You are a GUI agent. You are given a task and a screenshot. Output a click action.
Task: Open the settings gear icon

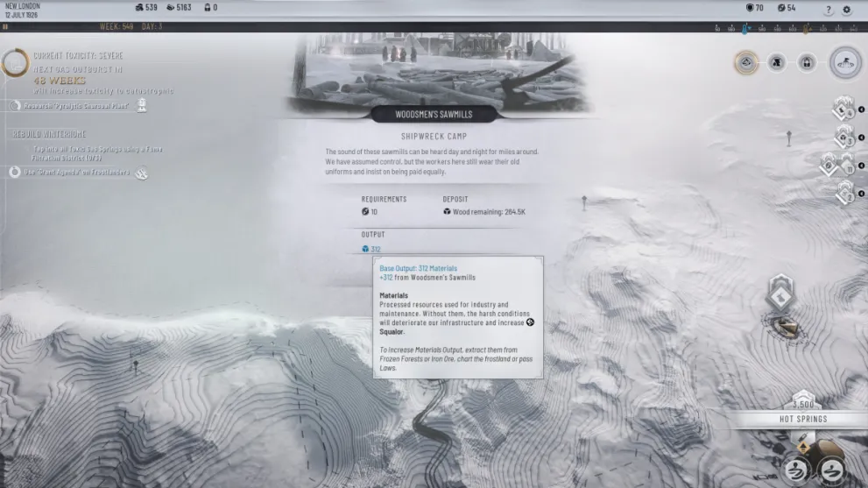846,10
